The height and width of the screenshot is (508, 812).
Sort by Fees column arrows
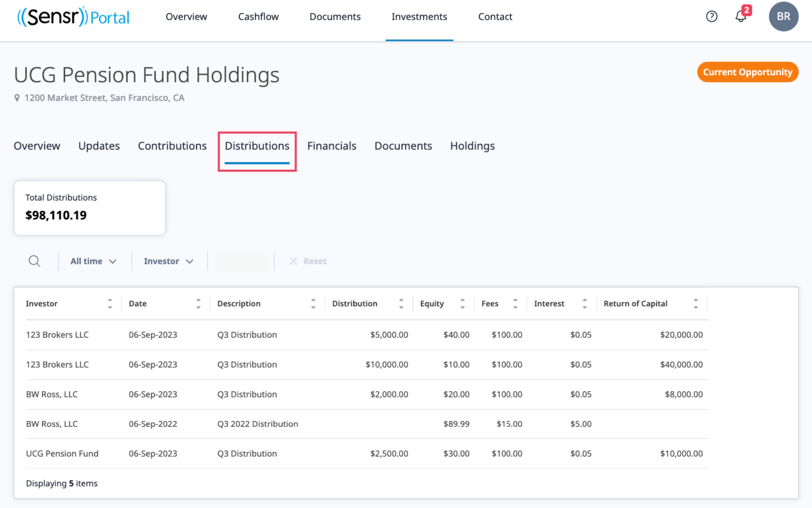click(515, 303)
